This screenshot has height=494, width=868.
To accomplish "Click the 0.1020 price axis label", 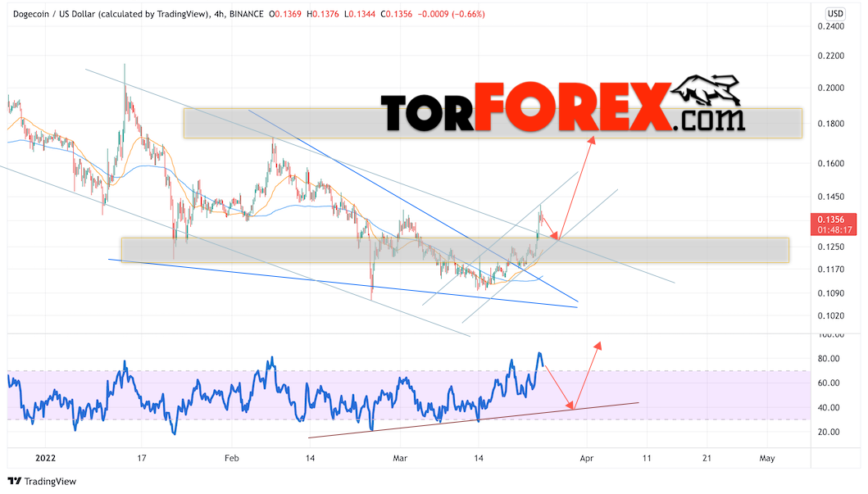I will (831, 316).
